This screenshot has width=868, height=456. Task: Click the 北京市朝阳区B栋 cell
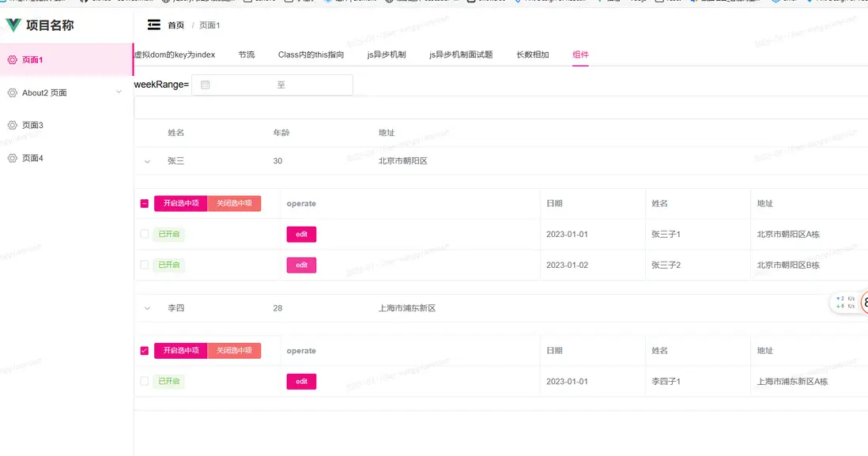(788, 265)
